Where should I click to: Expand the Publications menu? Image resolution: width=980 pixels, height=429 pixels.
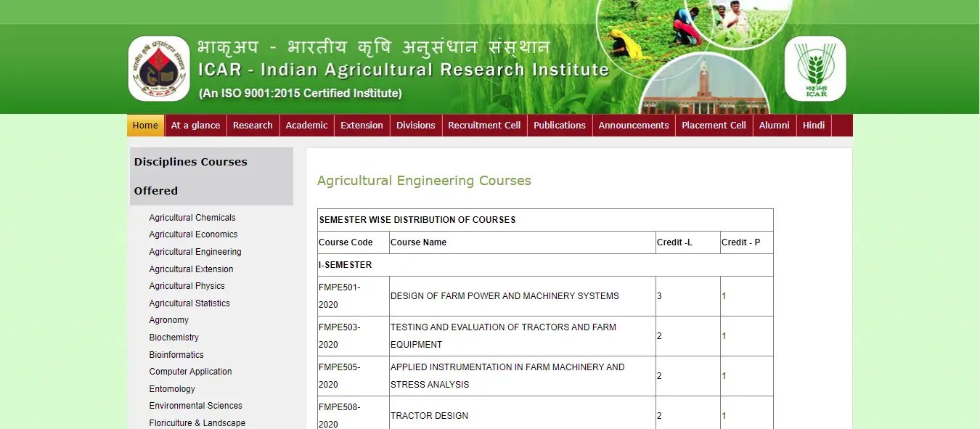pyautogui.click(x=559, y=125)
